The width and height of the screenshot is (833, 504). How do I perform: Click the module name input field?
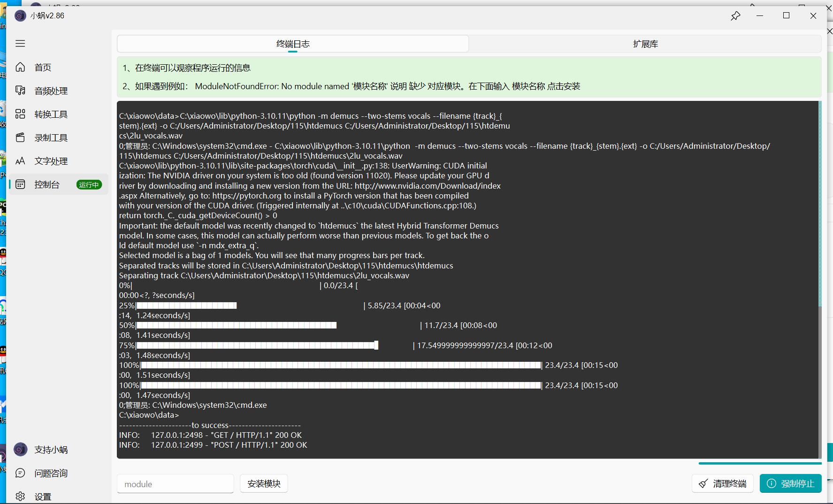click(176, 484)
